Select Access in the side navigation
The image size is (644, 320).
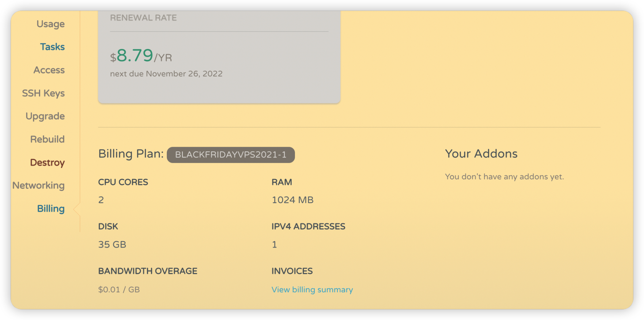(x=49, y=70)
